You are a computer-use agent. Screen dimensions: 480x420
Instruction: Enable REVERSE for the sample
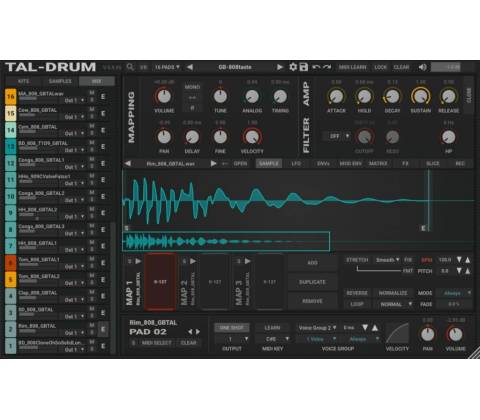click(357, 293)
